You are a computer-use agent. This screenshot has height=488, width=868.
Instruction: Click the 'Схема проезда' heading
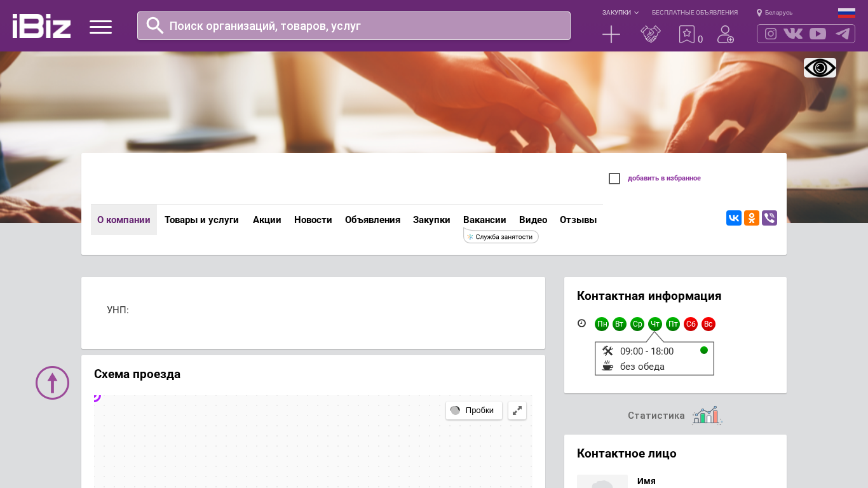pos(137,374)
